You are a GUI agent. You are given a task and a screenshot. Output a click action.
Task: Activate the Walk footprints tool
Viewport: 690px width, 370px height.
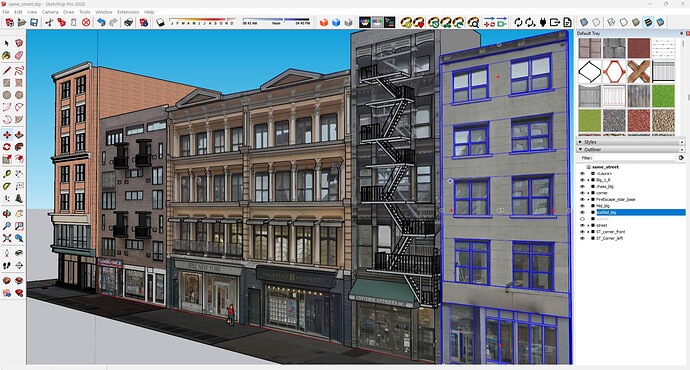coord(7,265)
